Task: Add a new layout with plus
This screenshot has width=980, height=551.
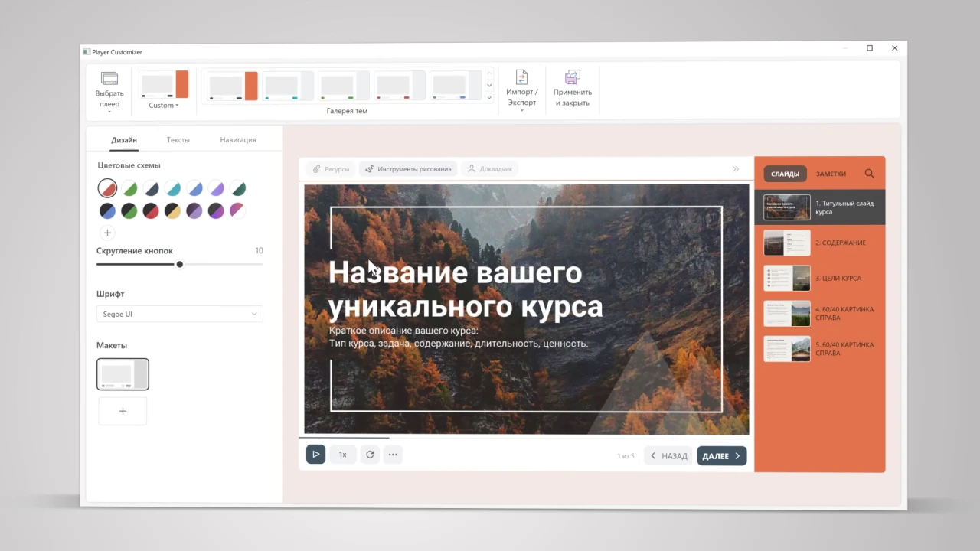Action: 122,411
